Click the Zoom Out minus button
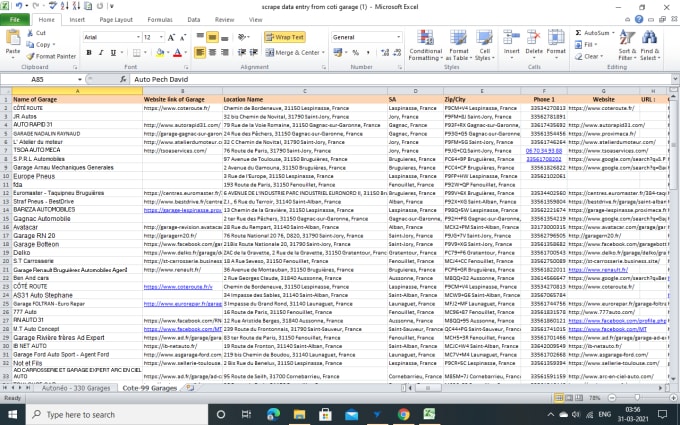The image size is (680, 425). click(612, 398)
